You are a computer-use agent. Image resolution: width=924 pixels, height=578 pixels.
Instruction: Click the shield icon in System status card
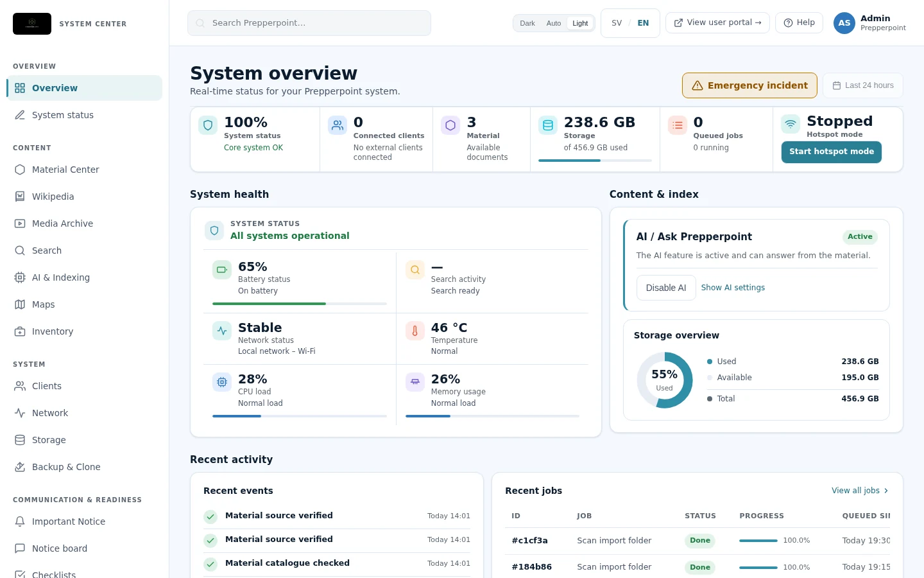[x=208, y=125]
